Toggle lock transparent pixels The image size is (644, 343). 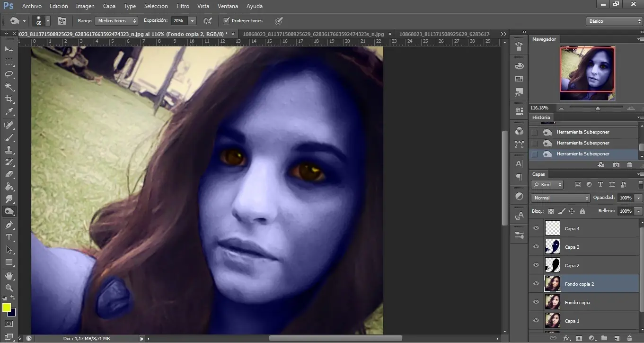click(551, 211)
